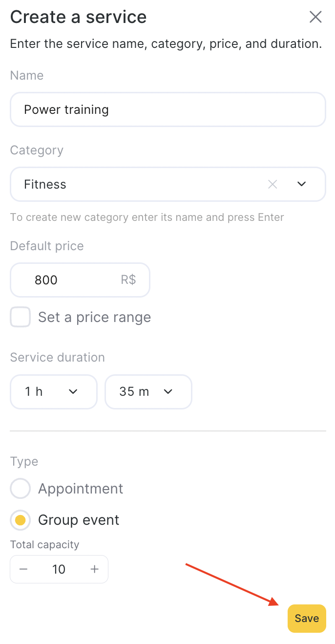Viewport: 335px width, 644px height.
Task: Click the "Appointment" type label text
Action: point(81,489)
